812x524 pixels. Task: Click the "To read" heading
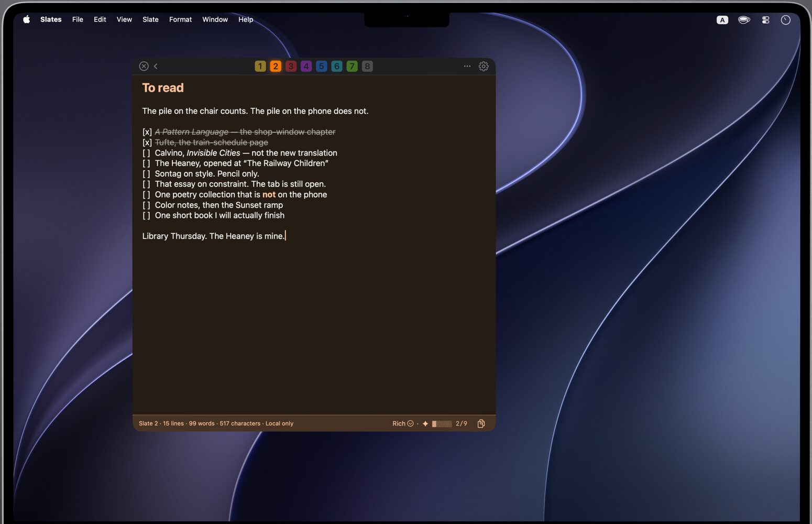pos(163,88)
